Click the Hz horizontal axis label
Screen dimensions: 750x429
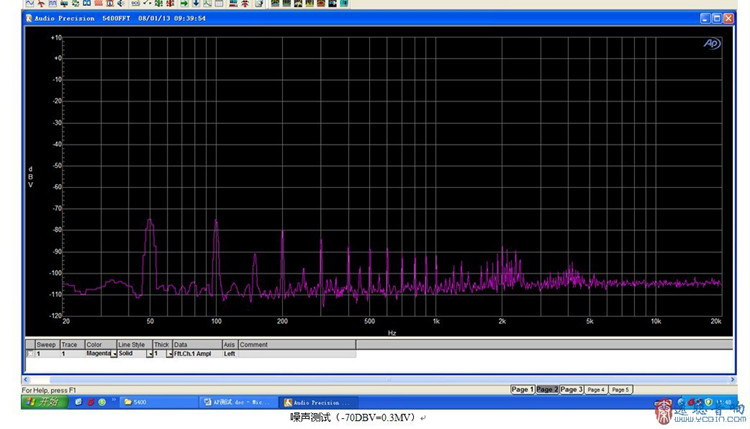[392, 333]
